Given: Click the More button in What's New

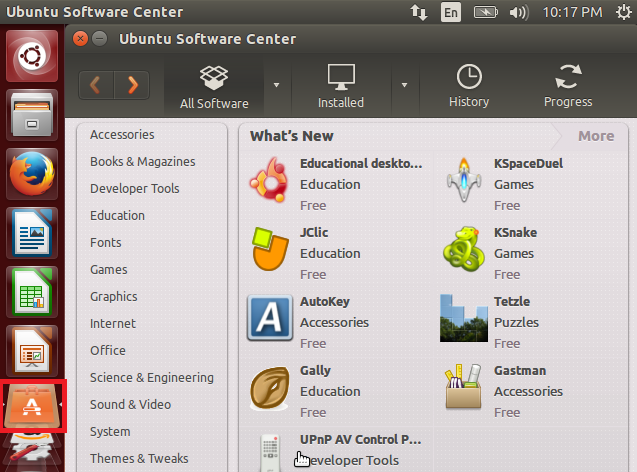Looking at the screenshot, I should (x=596, y=136).
